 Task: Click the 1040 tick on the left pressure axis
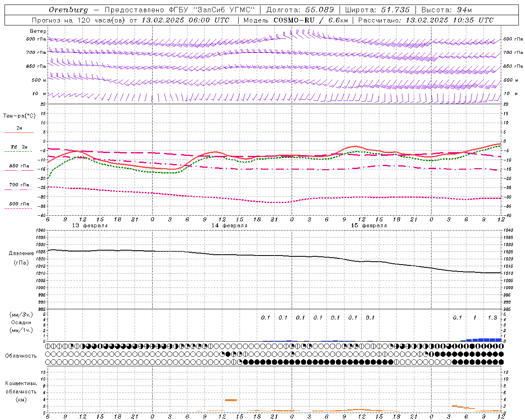pyautogui.click(x=40, y=231)
